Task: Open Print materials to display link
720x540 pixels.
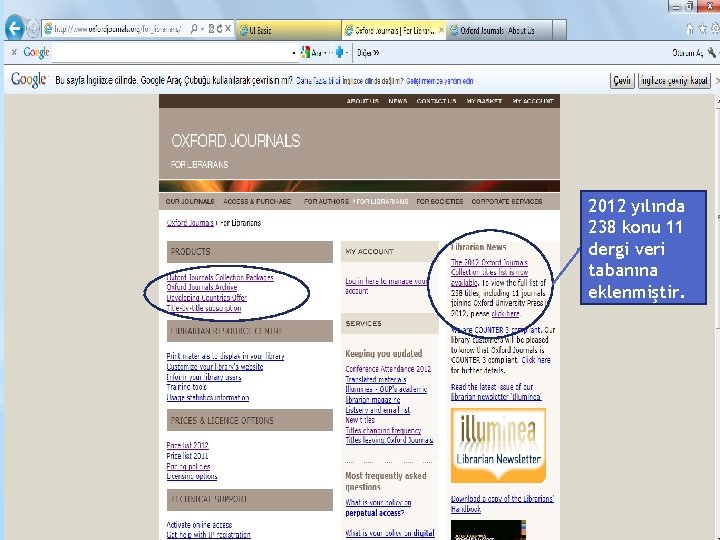Action: 225,356
